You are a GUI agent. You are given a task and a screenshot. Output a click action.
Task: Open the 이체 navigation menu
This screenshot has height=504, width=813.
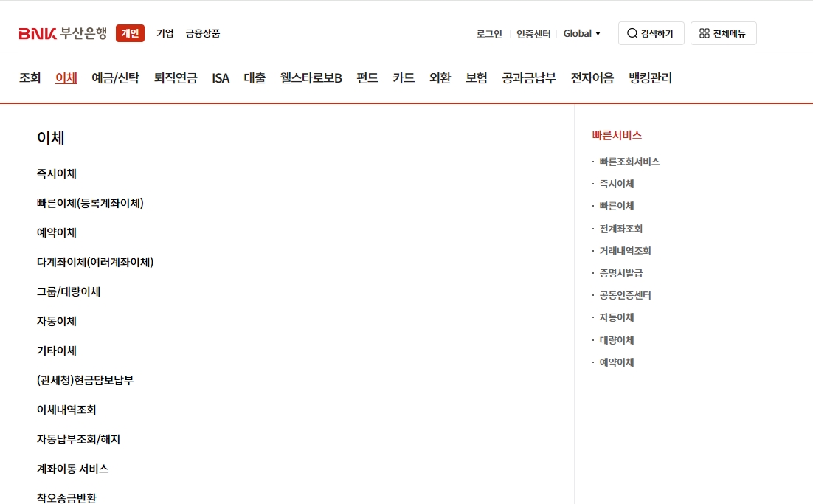[x=64, y=78]
